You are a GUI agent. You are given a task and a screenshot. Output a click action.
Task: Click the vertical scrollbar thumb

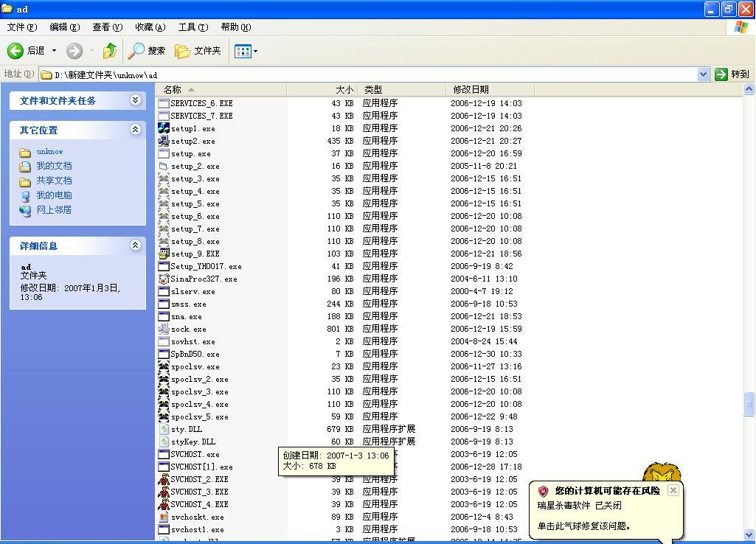click(x=749, y=404)
